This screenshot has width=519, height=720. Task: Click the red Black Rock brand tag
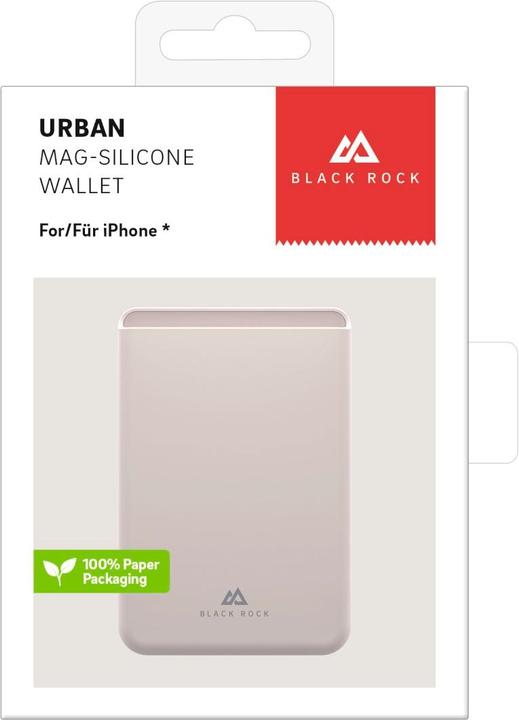[355, 166]
